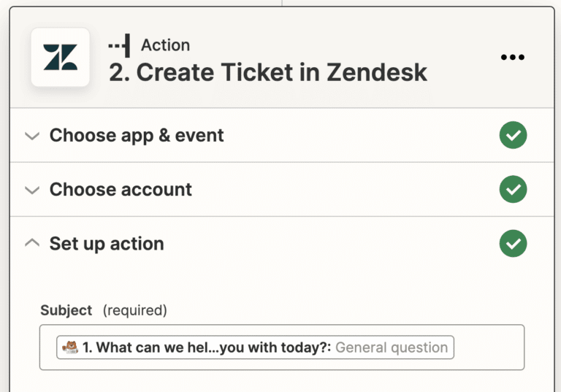Click the step title Create Ticket in Zendesk

268,72
